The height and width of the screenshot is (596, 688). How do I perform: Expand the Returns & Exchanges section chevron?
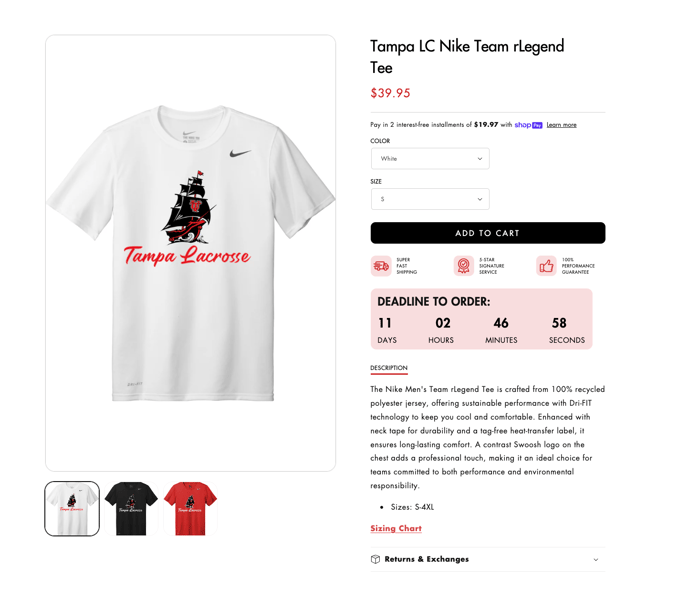click(595, 560)
